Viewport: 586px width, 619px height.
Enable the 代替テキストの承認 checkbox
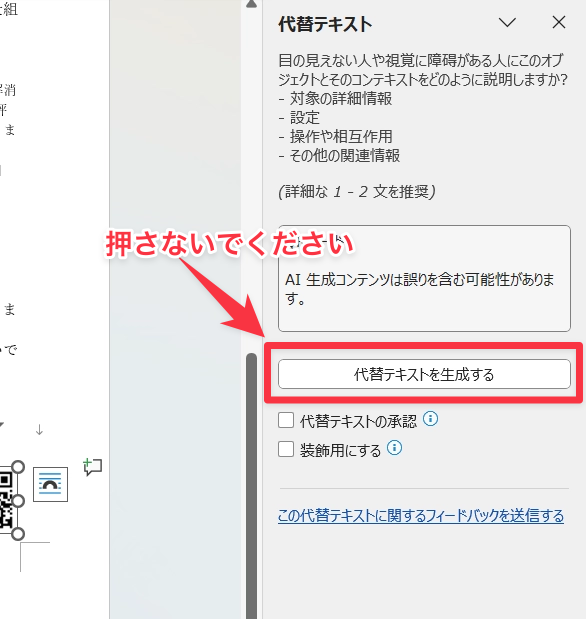[x=286, y=420]
